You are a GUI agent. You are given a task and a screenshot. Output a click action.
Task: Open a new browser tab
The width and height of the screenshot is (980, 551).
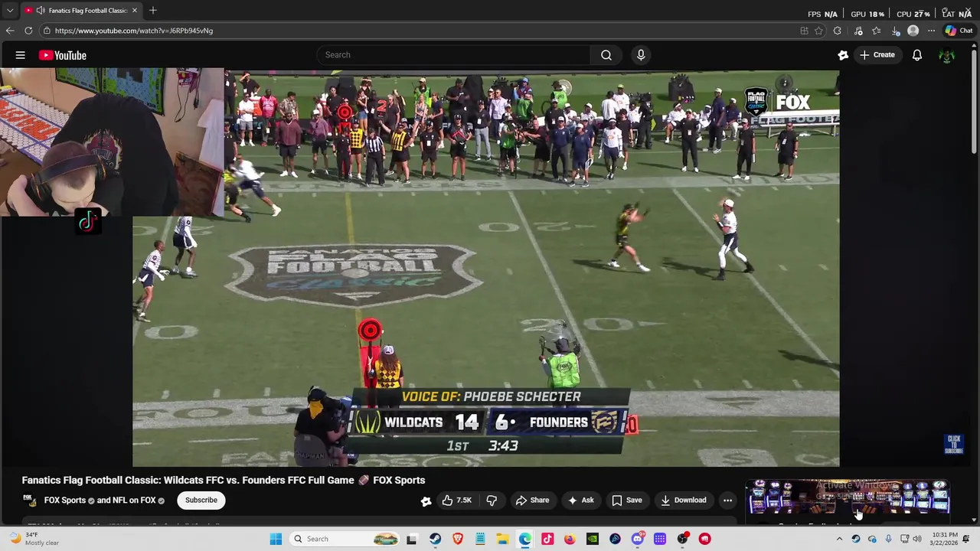click(x=152, y=11)
